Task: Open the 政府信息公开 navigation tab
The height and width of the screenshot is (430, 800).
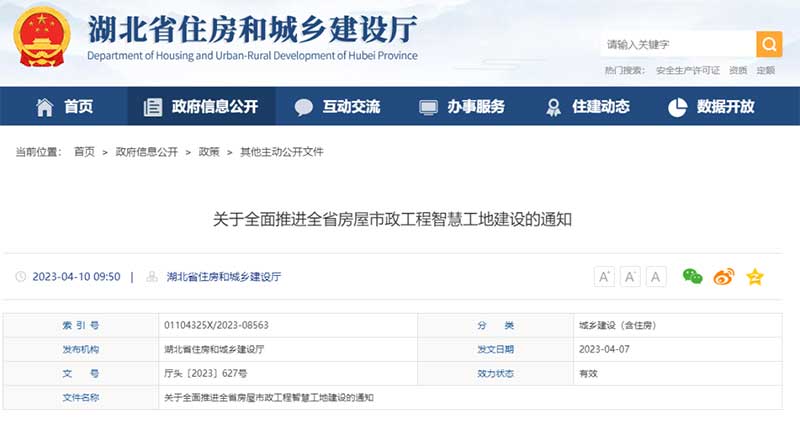Action: coord(200,107)
